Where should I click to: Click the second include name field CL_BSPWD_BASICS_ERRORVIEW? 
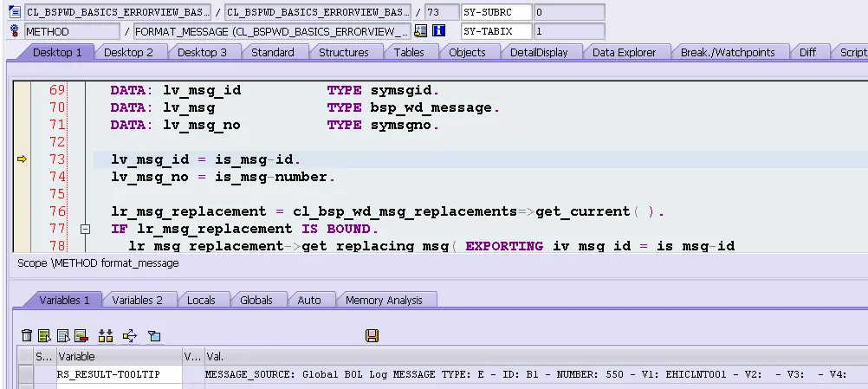318,11
